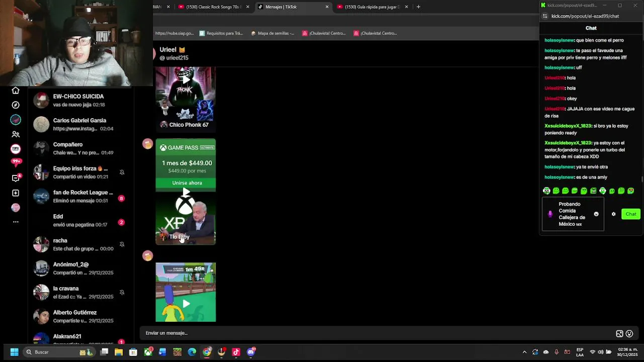This screenshot has height=362, width=644.
Task: Open the racha group conversation
Action: pyautogui.click(x=80, y=244)
